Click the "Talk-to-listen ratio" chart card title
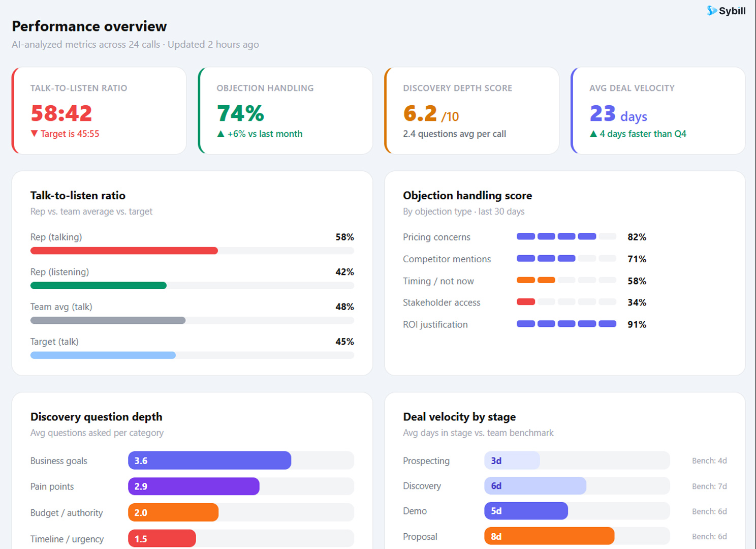The image size is (756, 549). [x=78, y=196]
